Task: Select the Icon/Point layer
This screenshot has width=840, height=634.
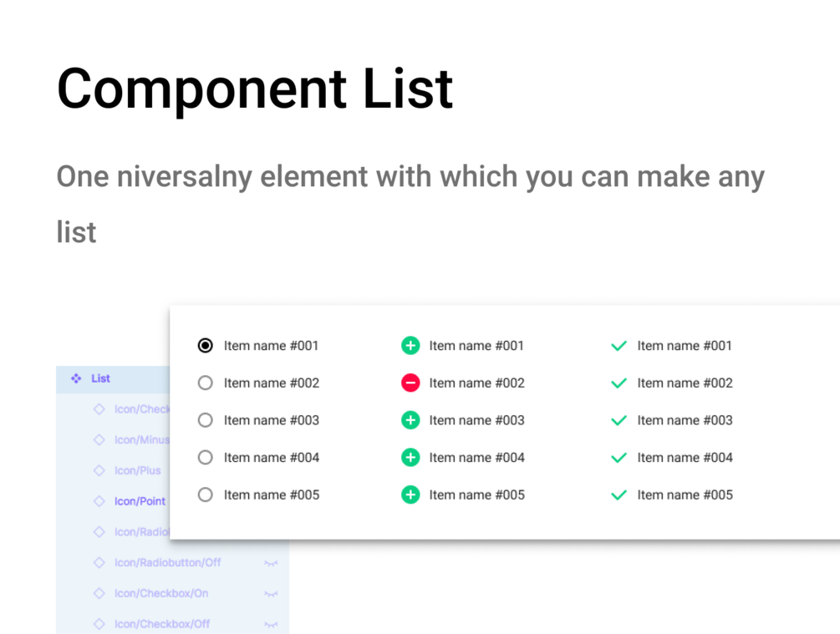Action: (x=140, y=501)
